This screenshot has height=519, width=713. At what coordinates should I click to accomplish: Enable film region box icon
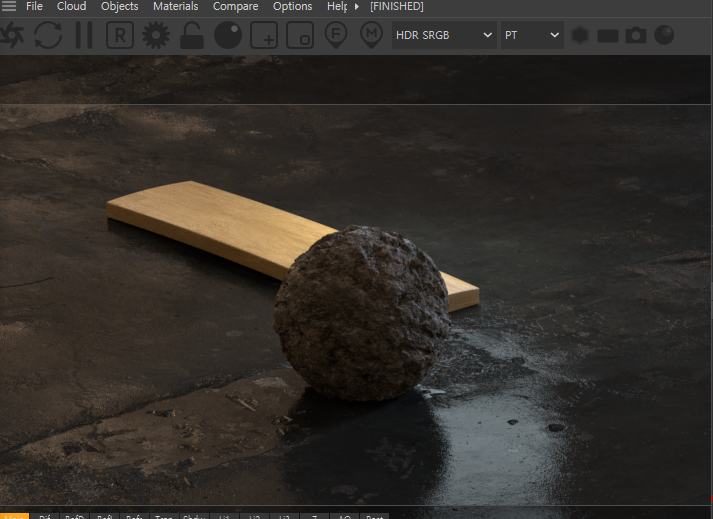[300, 35]
